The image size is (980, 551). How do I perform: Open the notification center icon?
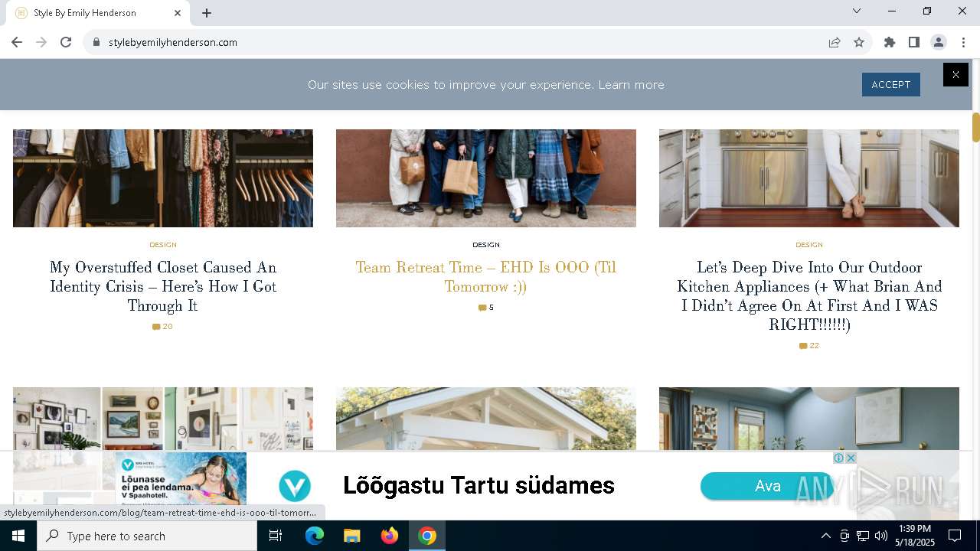955,536
